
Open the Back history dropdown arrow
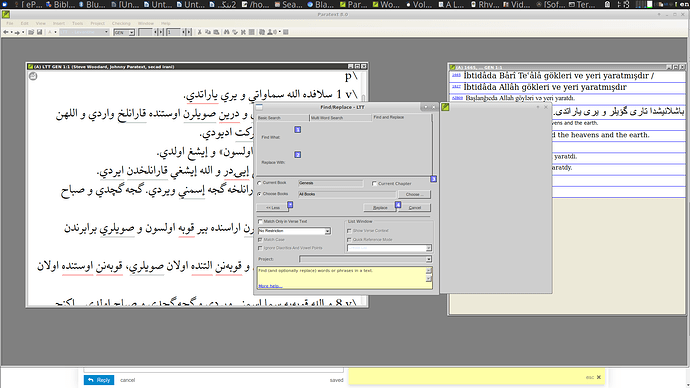pyautogui.click(x=11, y=32)
